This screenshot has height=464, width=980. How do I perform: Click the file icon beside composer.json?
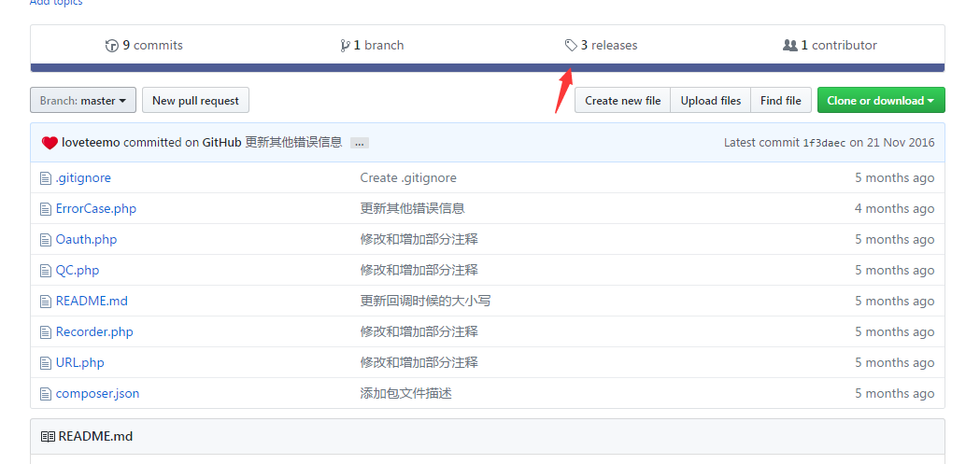pyautogui.click(x=45, y=394)
